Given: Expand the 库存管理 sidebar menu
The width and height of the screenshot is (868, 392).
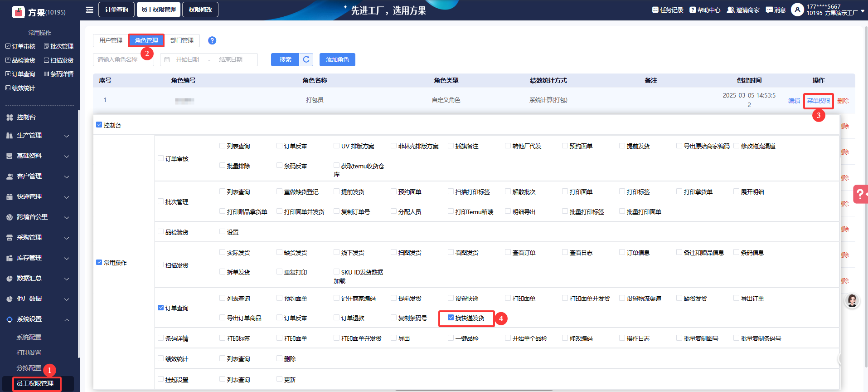Looking at the screenshot, I should pos(39,258).
